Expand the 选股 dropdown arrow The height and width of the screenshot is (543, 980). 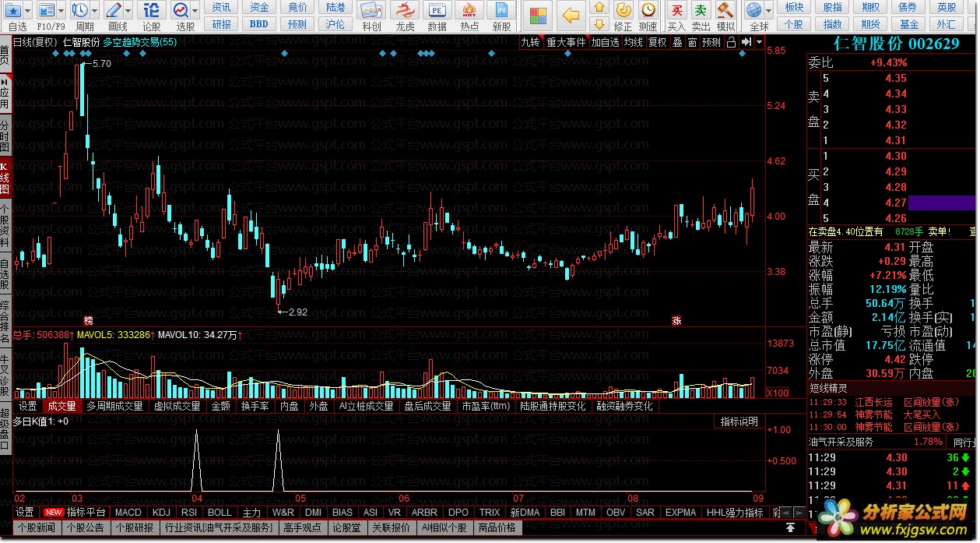coord(195,11)
